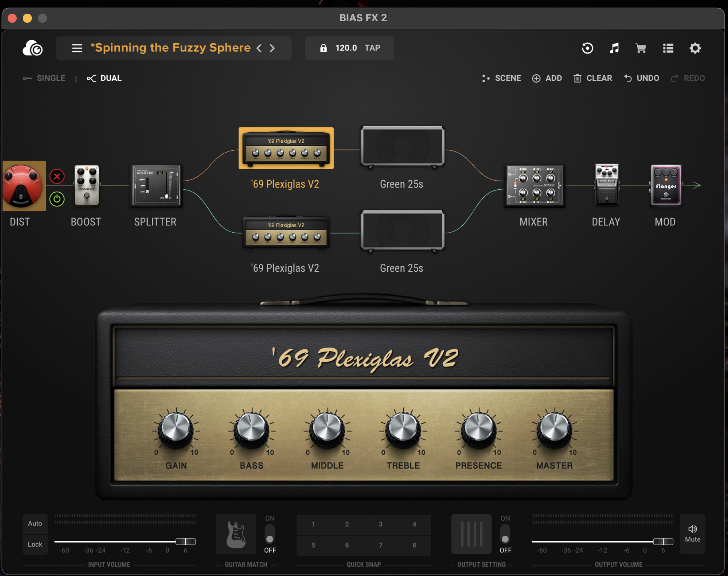
Task: Select the DELAY pedal in signal chain
Action: (606, 186)
